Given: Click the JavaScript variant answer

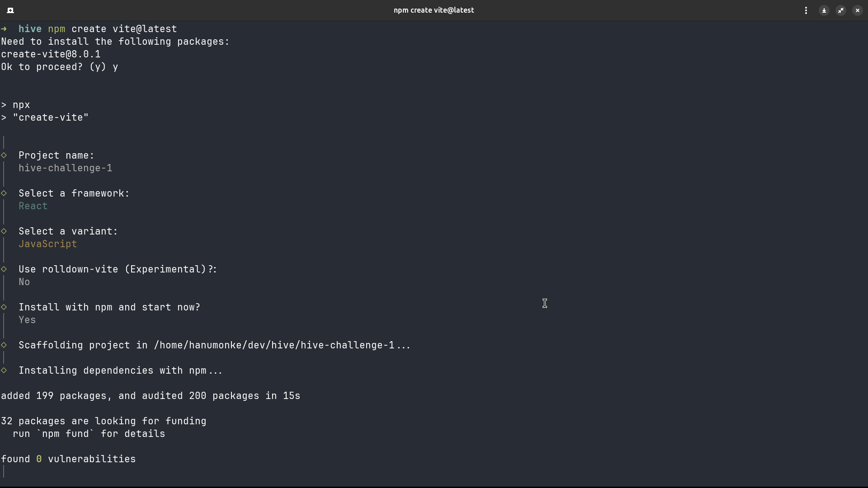Looking at the screenshot, I should pyautogui.click(x=47, y=244).
